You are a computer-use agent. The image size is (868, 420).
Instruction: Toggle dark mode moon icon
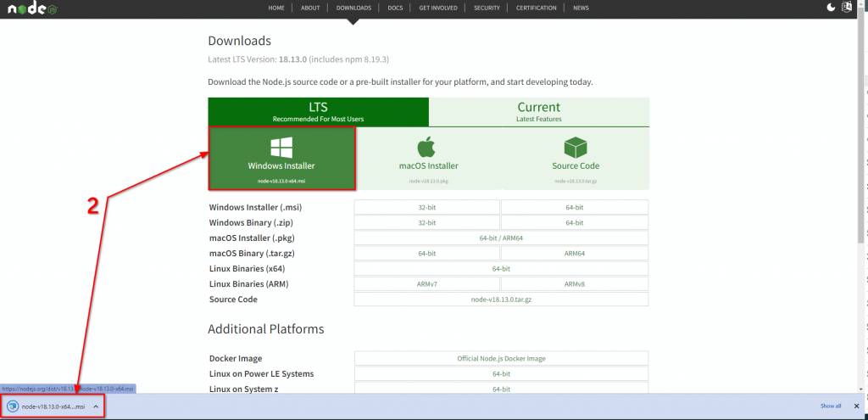(x=831, y=7)
